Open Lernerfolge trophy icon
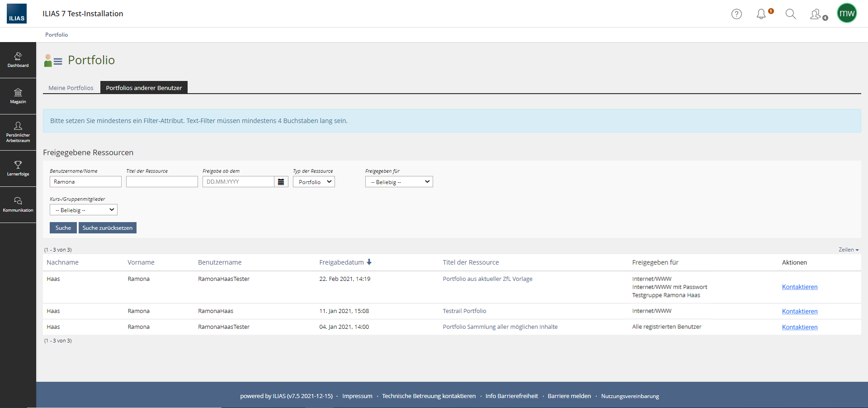This screenshot has height=408, width=868. point(18,168)
